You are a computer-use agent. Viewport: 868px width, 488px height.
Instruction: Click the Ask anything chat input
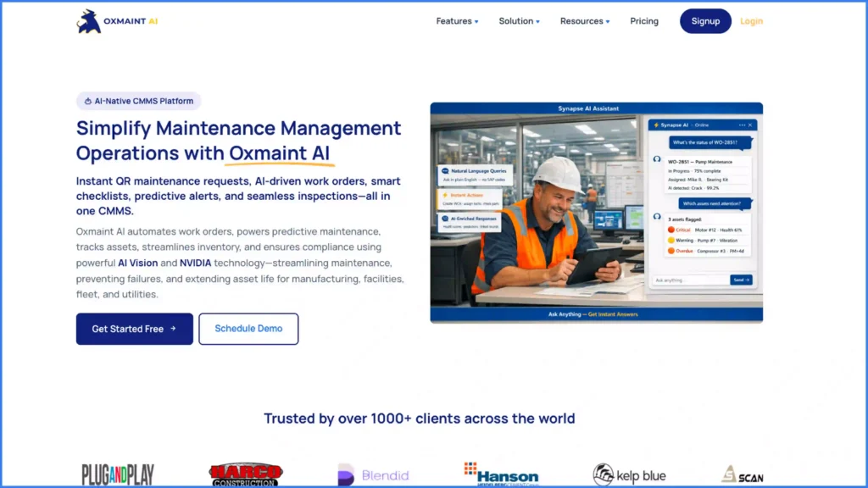click(x=690, y=280)
